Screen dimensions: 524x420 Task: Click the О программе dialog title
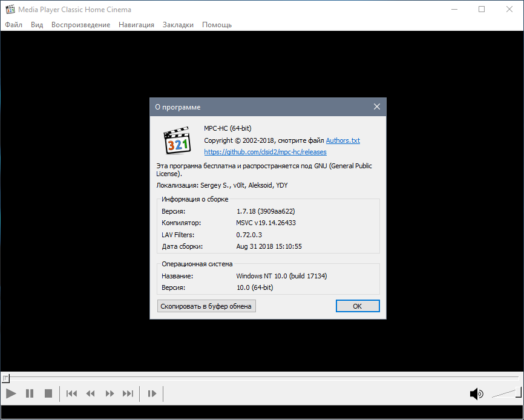[x=178, y=107]
